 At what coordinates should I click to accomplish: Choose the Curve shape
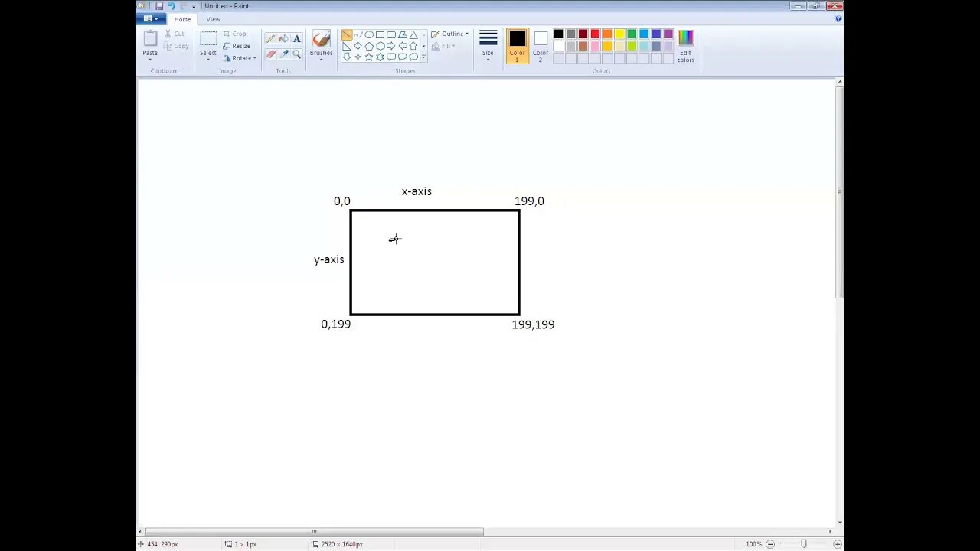tap(358, 34)
